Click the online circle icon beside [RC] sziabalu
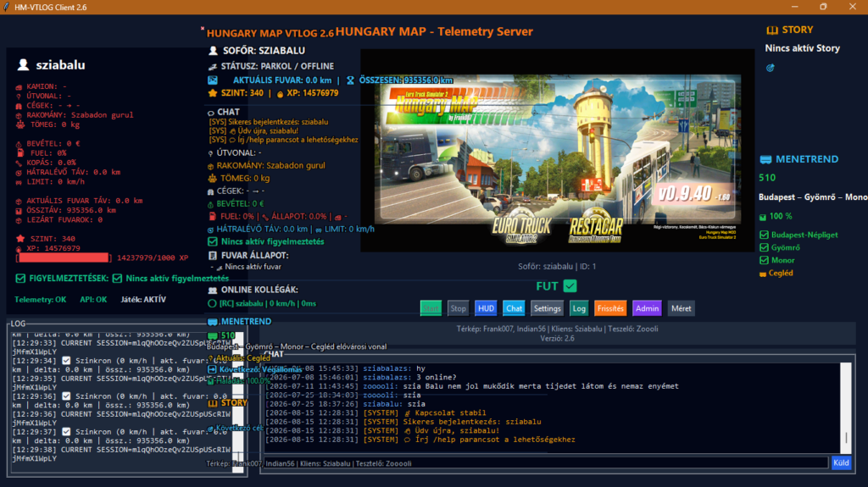Screen dimensions: 868x487 point(212,303)
